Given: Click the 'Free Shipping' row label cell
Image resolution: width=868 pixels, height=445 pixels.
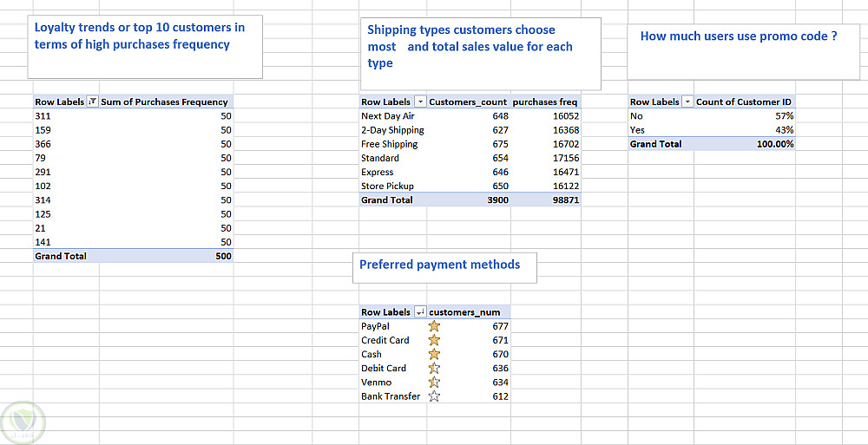Looking at the screenshot, I should coord(390,144).
